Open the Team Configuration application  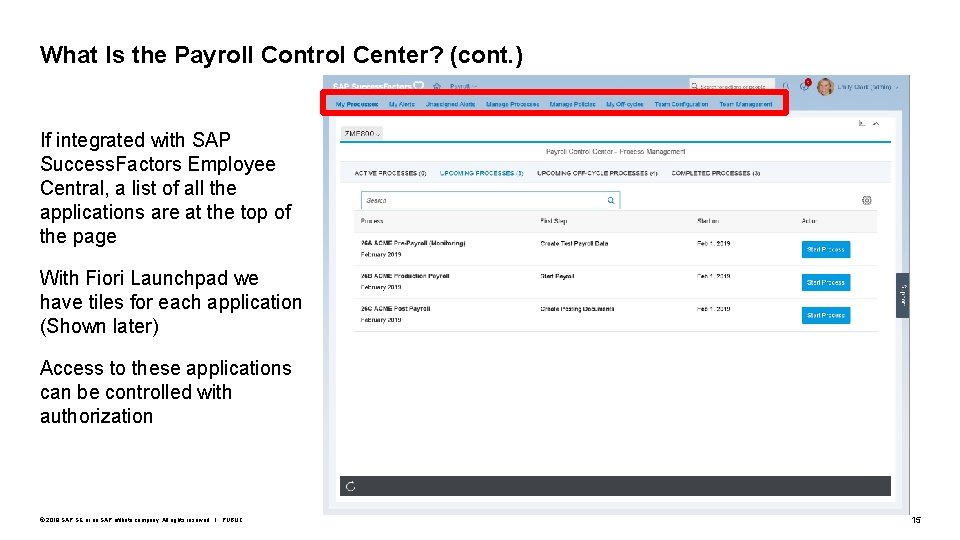tap(681, 104)
